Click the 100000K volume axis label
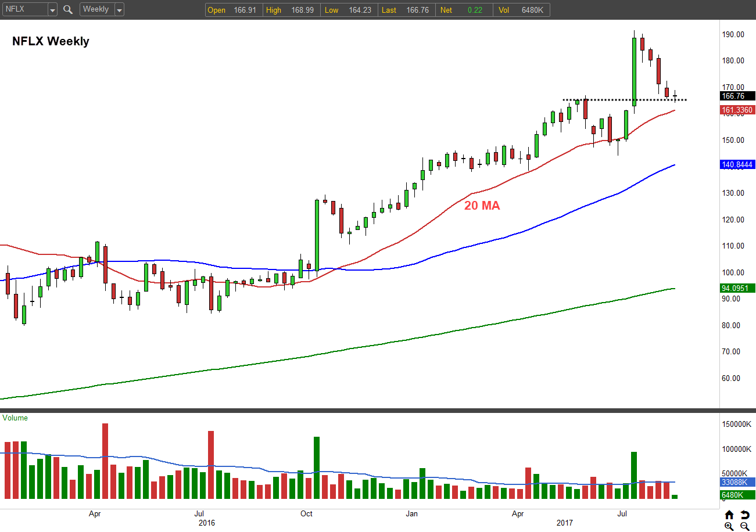Image resolution: width=756 pixels, height=532 pixels. 736,449
